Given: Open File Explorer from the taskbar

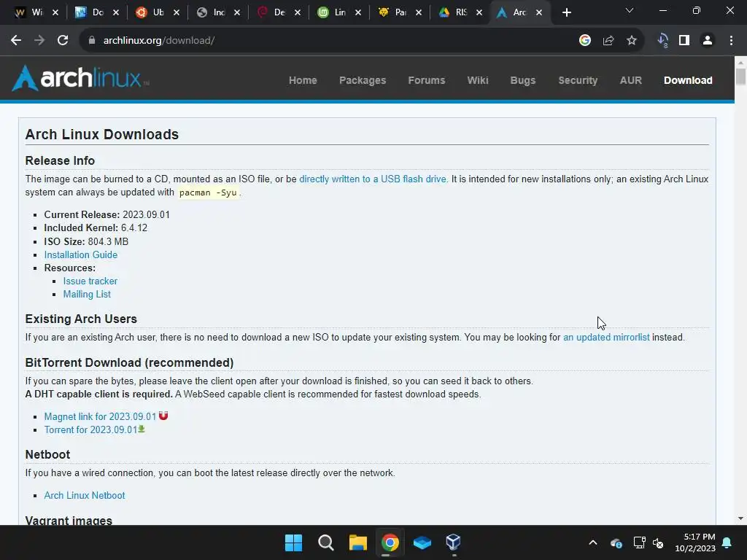Looking at the screenshot, I should point(357,542).
